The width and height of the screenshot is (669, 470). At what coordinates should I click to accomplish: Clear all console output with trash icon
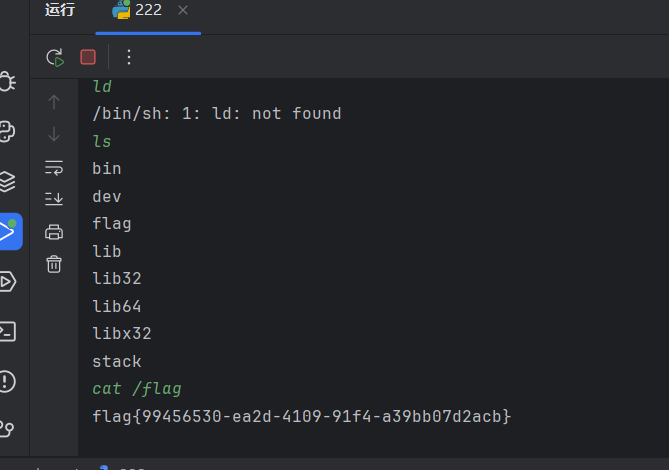[54, 264]
